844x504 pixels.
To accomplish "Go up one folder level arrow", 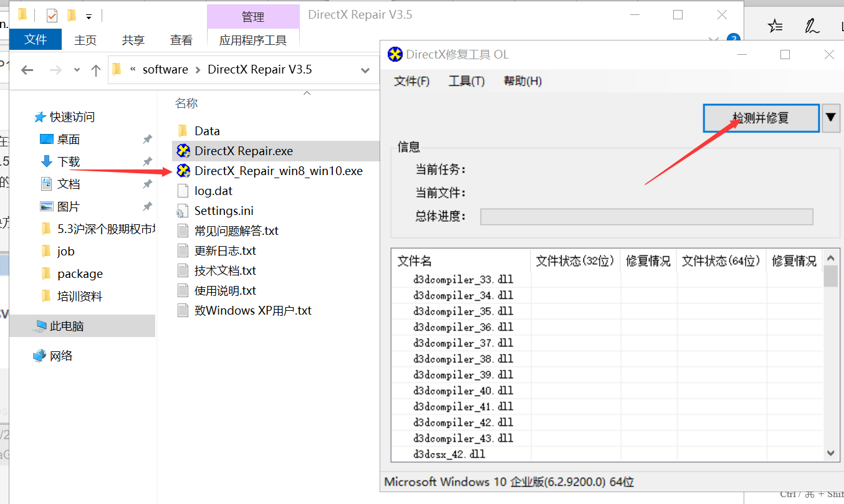I will coord(96,70).
